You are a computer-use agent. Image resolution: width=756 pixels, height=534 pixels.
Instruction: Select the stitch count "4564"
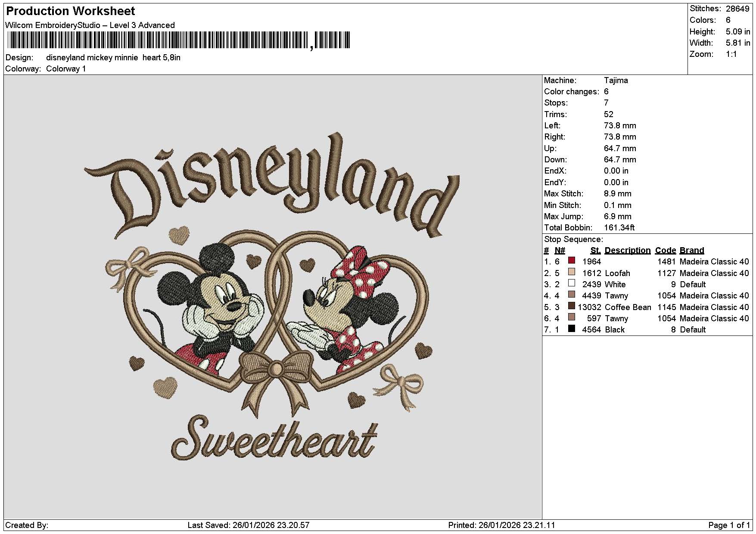(x=591, y=330)
